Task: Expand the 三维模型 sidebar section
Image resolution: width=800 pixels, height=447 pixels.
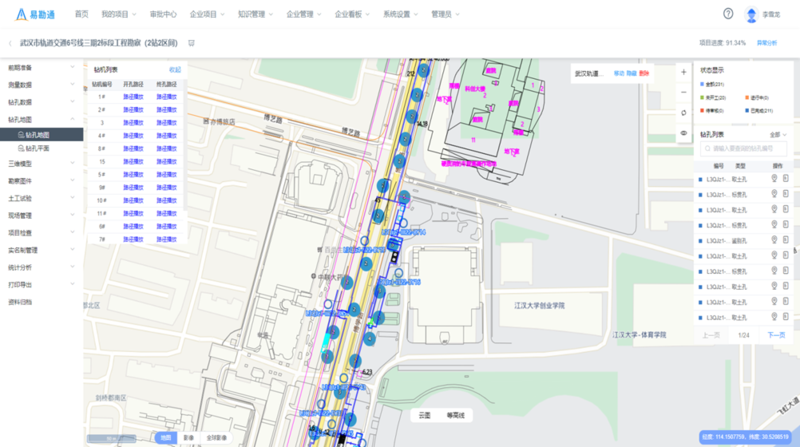Action: (x=41, y=163)
